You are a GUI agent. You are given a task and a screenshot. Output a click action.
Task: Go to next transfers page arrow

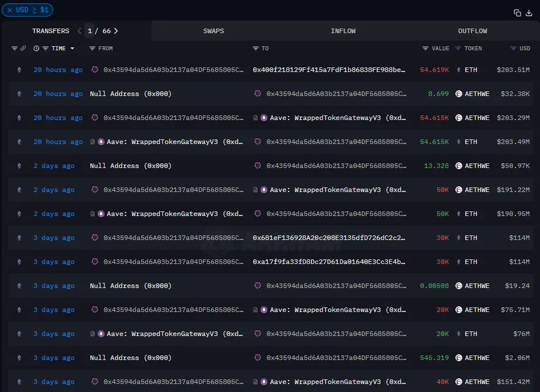[116, 31]
